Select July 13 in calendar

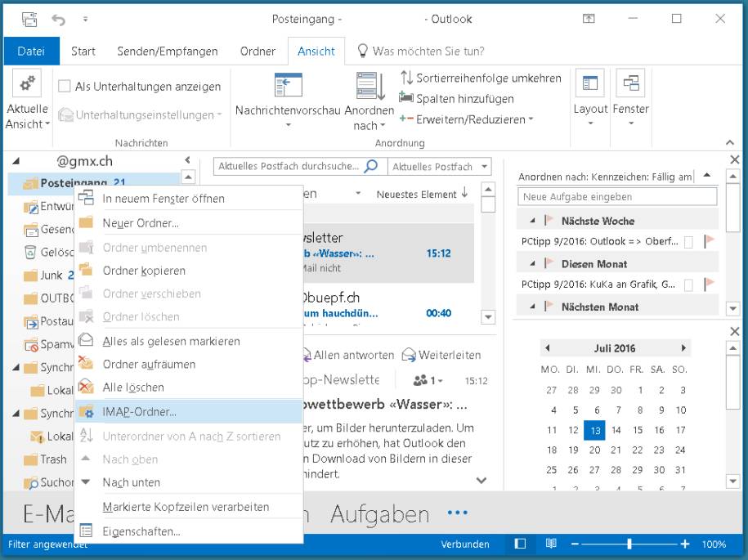pyautogui.click(x=595, y=430)
